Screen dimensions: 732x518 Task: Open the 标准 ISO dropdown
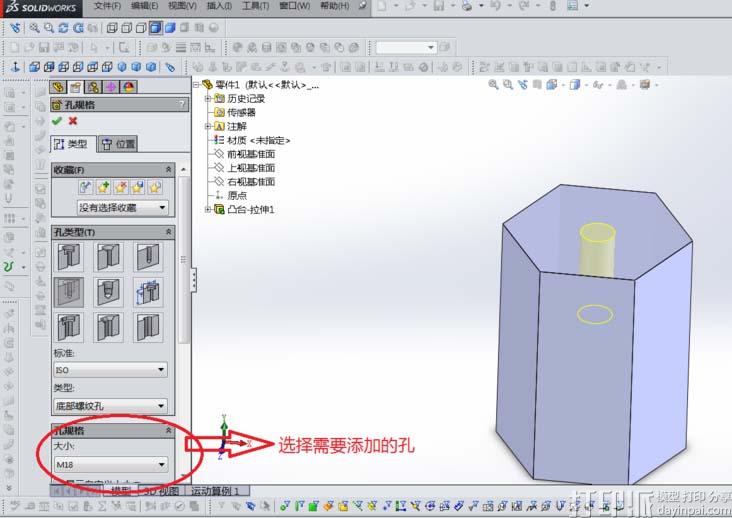tap(110, 370)
